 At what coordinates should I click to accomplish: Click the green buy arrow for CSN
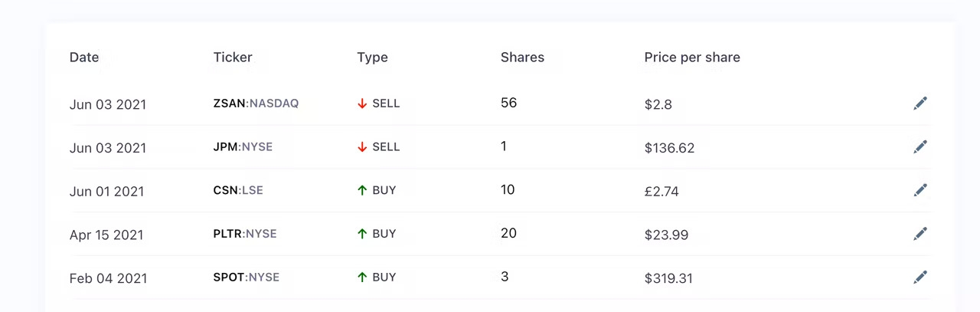(362, 190)
